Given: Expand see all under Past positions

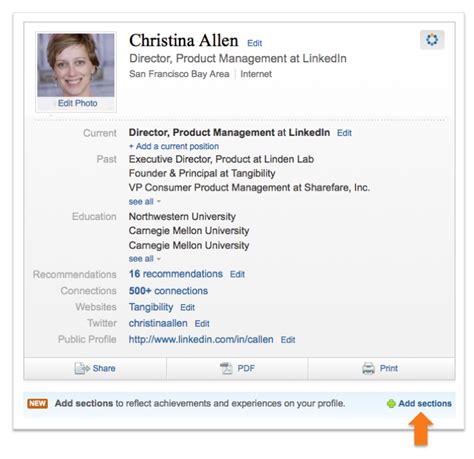Looking at the screenshot, I should (x=145, y=202).
